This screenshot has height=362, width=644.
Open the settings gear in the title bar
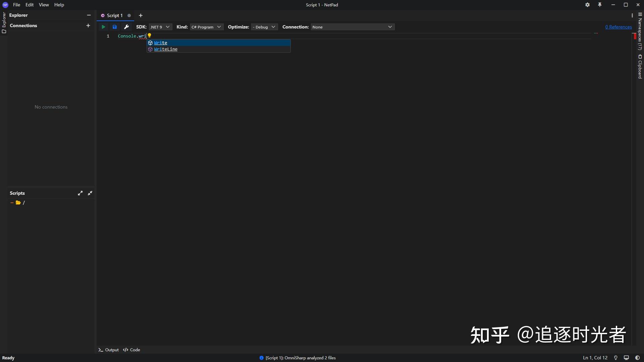pos(587,5)
